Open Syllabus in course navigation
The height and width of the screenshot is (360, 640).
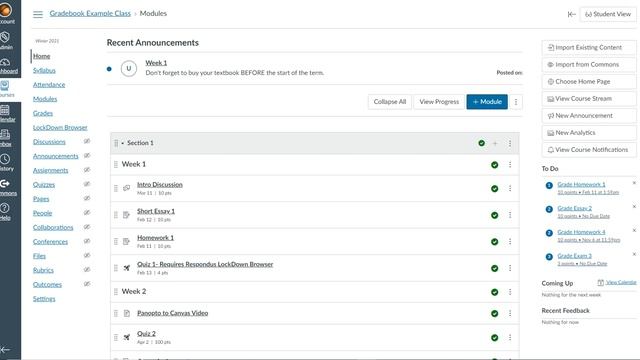(x=44, y=71)
